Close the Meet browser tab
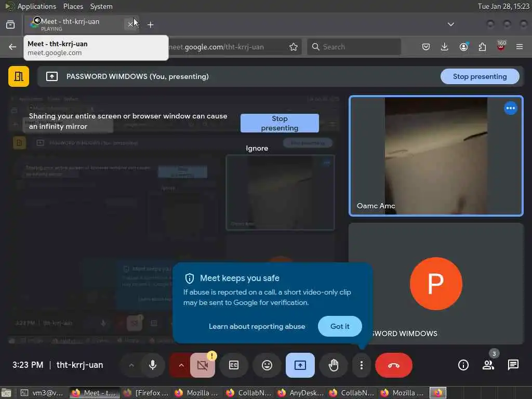The height and width of the screenshot is (399, 532). click(130, 24)
